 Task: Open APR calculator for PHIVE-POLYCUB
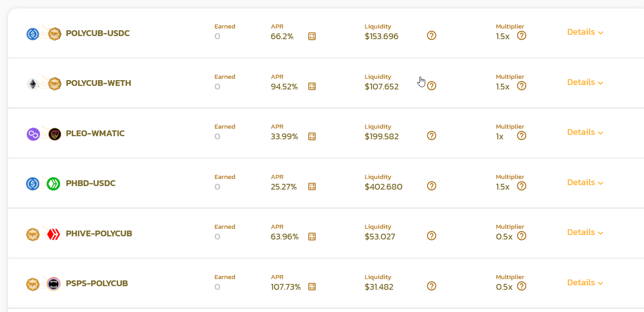312,237
